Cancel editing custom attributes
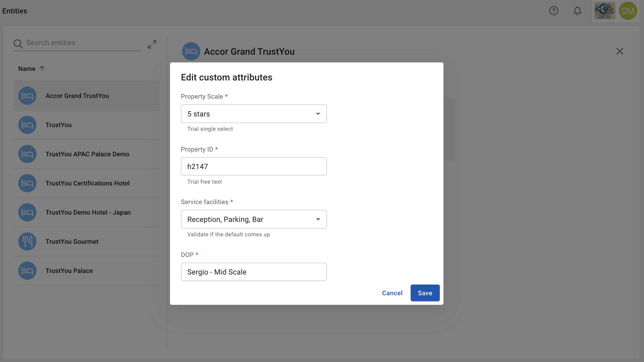Image resolution: width=644 pixels, height=362 pixels. tap(392, 293)
